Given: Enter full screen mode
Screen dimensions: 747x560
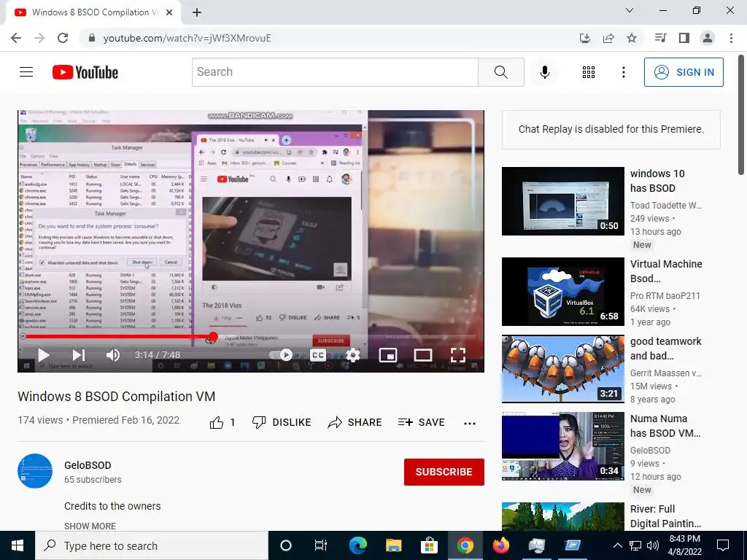Looking at the screenshot, I should coord(458,355).
